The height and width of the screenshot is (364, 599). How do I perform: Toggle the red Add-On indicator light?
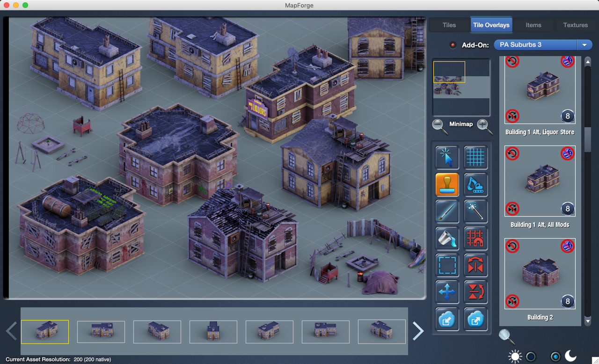[453, 45]
